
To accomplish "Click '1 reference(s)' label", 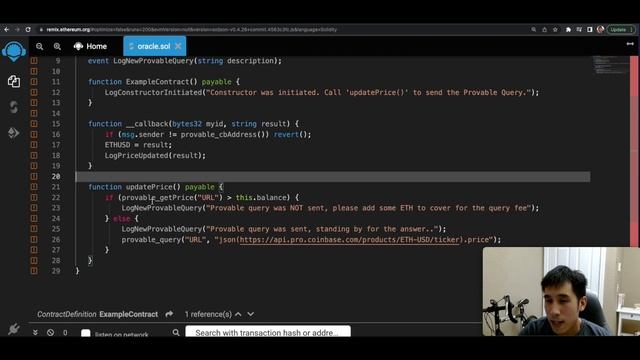I will 208,314.
